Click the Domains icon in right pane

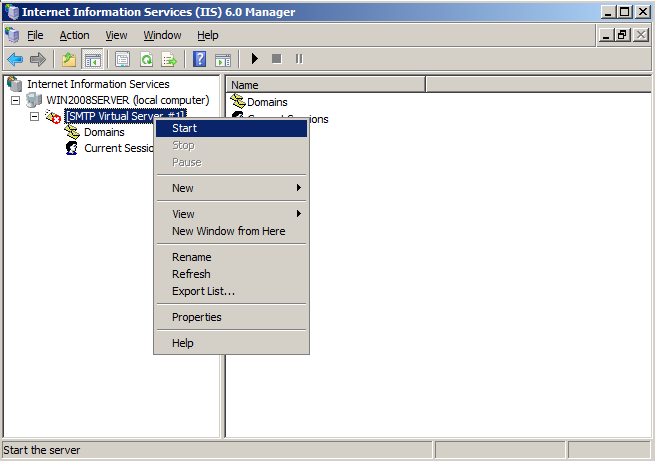238,101
